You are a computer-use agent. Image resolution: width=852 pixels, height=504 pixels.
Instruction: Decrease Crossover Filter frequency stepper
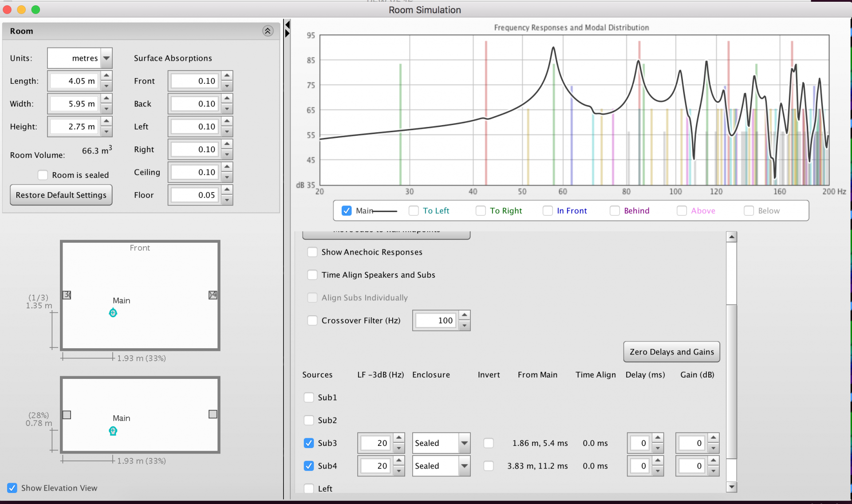[464, 326]
